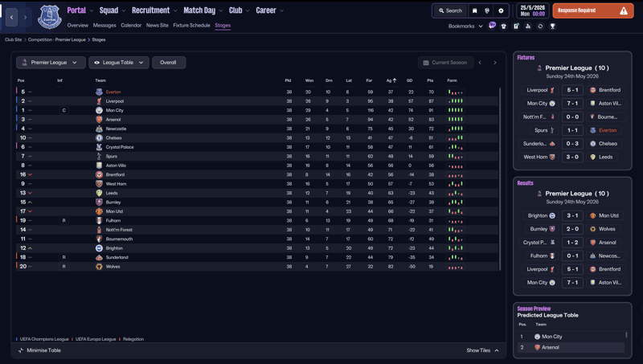Open the Fixture Schedule tab
Image resolution: width=643 pixels, height=364 pixels.
pyautogui.click(x=191, y=26)
